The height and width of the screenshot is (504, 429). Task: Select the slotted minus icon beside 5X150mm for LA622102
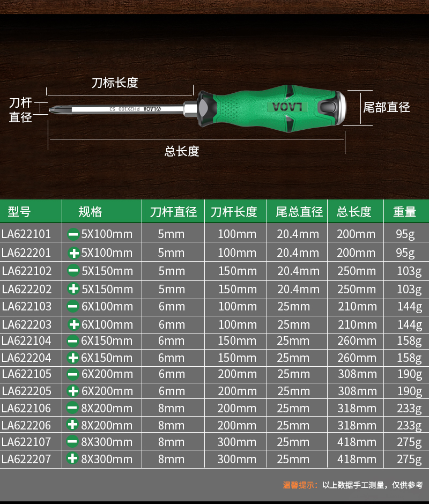click(x=73, y=271)
